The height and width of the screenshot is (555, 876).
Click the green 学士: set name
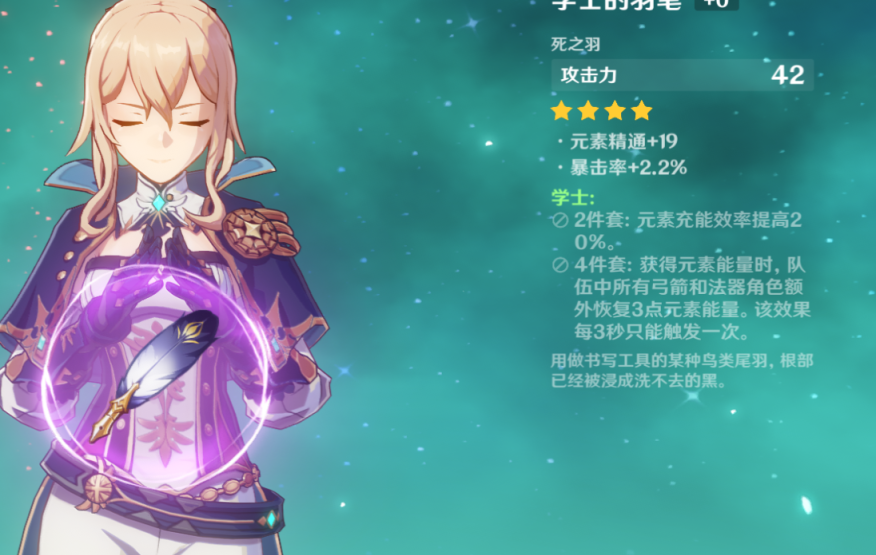pyautogui.click(x=573, y=197)
